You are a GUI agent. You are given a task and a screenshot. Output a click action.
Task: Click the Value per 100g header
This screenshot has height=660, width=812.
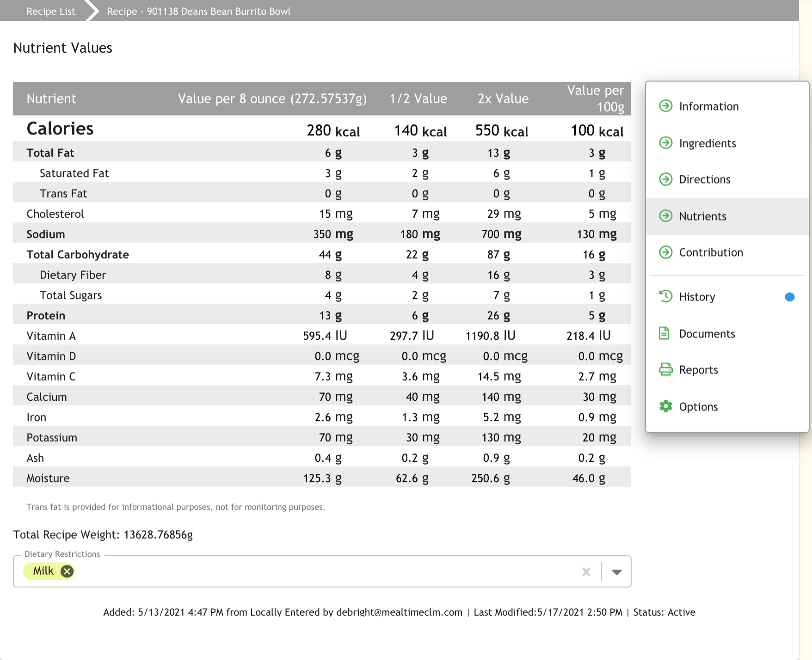[596, 98]
